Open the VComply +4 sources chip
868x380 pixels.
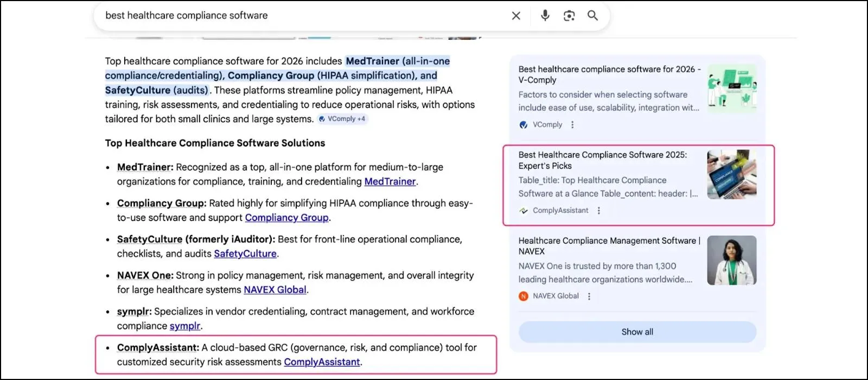(342, 119)
